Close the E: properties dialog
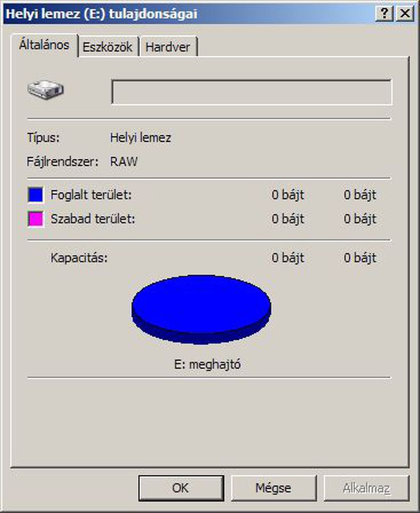This screenshot has width=420, height=513. [x=405, y=14]
